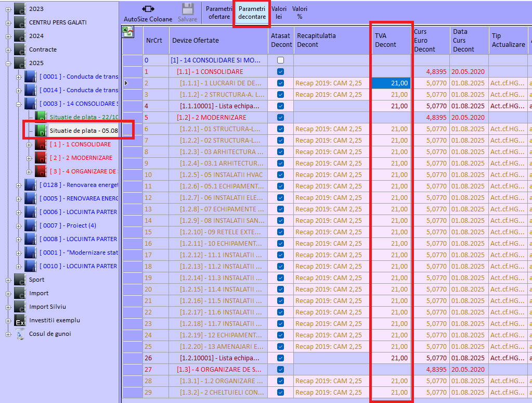Expand the Import Silviu tree node
This screenshot has width=532, height=403.
tap(8, 307)
